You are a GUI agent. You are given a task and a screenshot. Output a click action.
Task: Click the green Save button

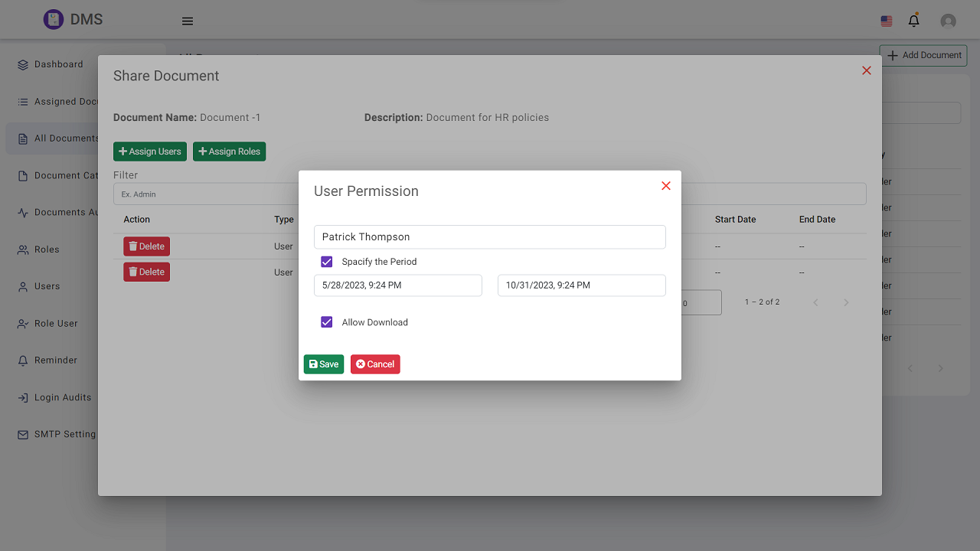tap(324, 364)
